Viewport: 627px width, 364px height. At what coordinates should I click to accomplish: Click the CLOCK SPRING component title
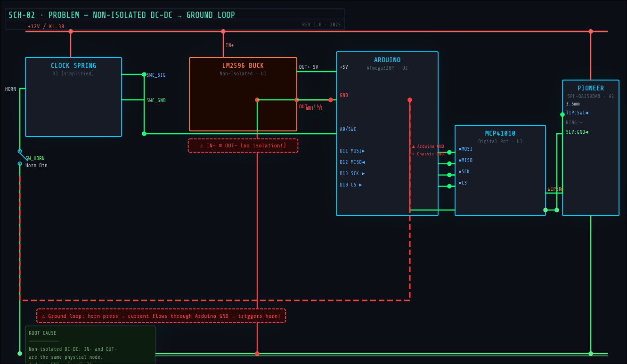point(73,66)
